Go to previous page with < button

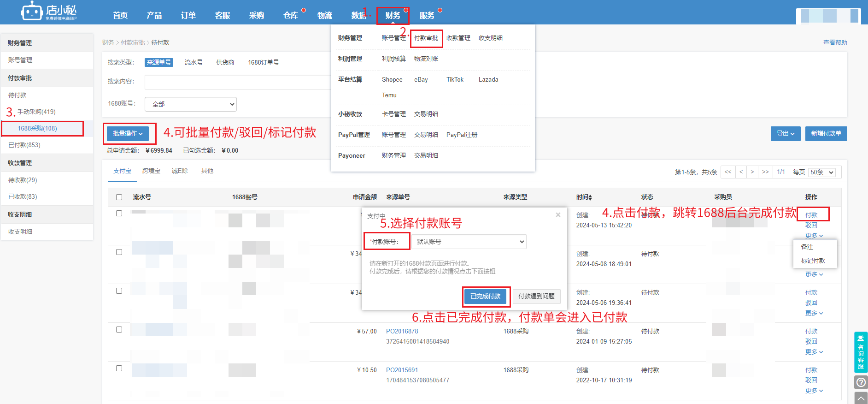[x=741, y=172]
